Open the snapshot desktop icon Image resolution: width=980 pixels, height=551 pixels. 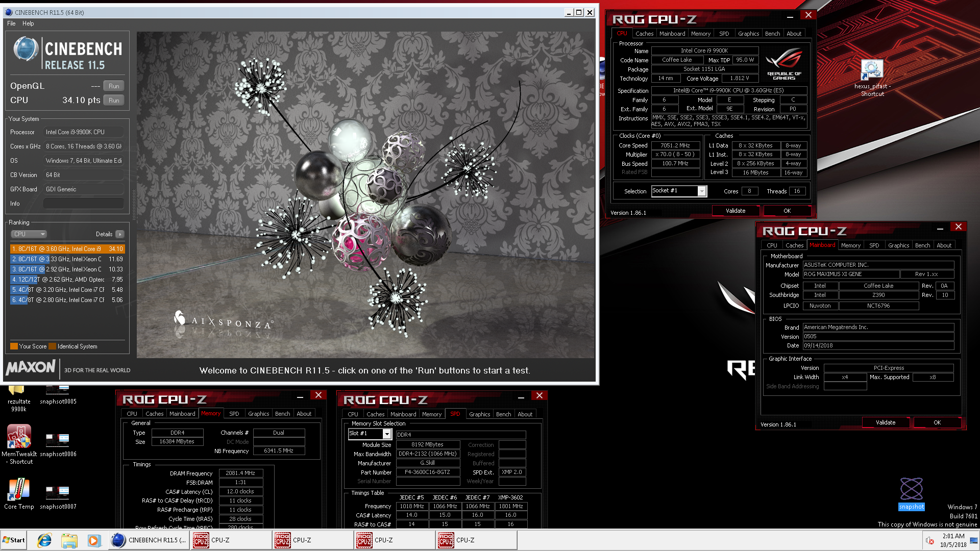[911, 493]
